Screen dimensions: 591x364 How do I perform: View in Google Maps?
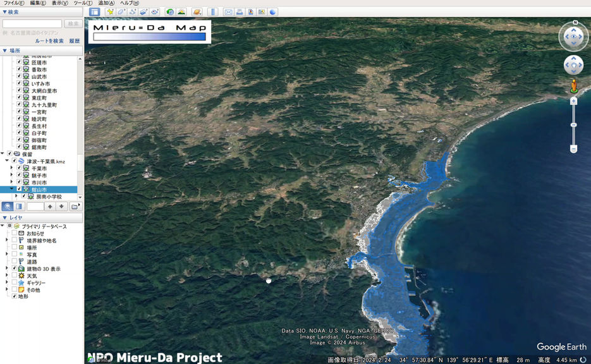tap(262, 12)
